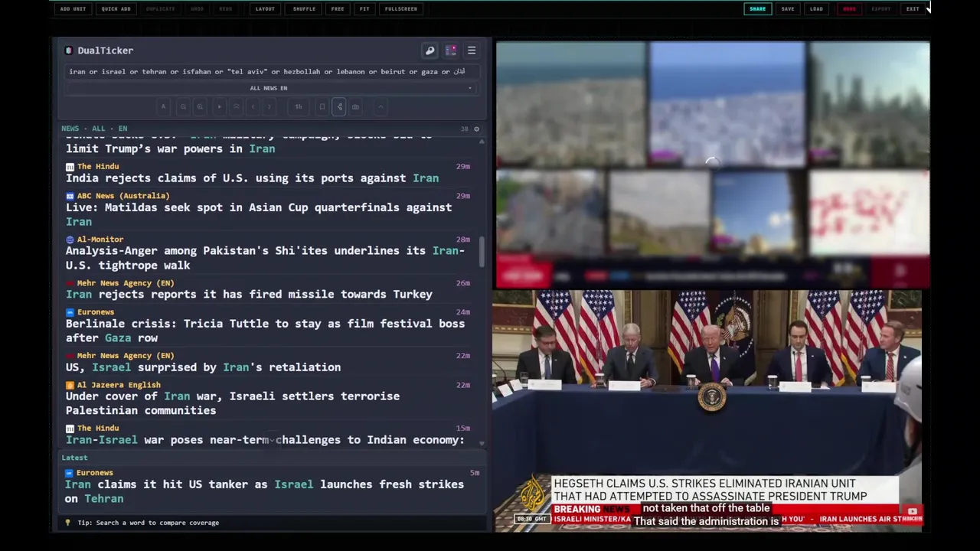Click the search query input field

point(271,71)
